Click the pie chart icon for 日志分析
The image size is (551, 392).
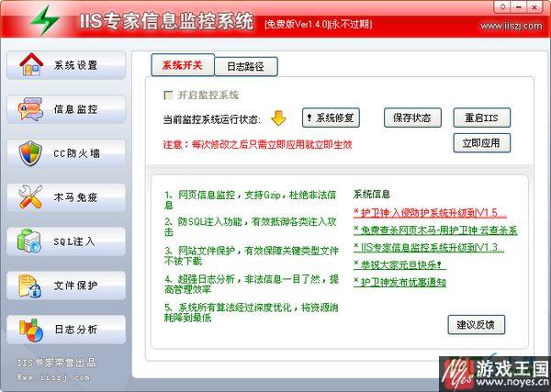[x=31, y=330]
